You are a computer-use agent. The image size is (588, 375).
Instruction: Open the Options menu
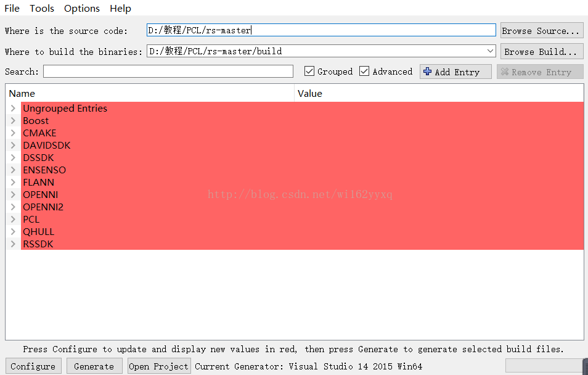(82, 8)
